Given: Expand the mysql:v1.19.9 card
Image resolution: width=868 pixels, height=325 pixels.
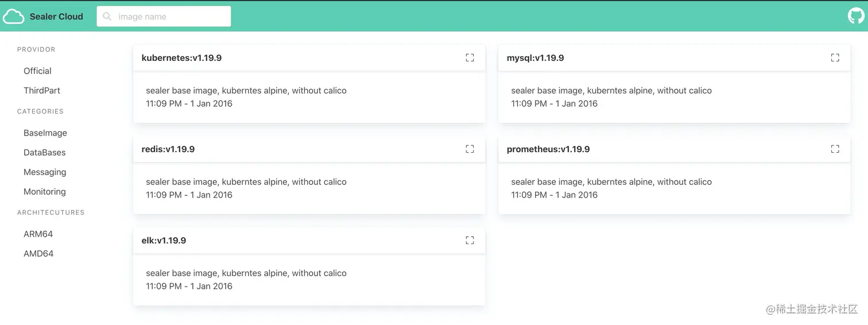Looking at the screenshot, I should (x=835, y=57).
